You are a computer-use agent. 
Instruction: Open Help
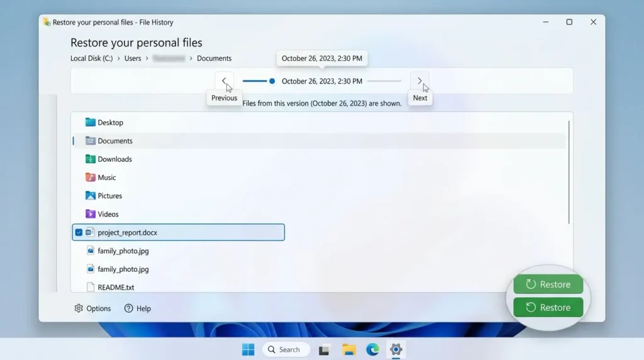click(138, 308)
